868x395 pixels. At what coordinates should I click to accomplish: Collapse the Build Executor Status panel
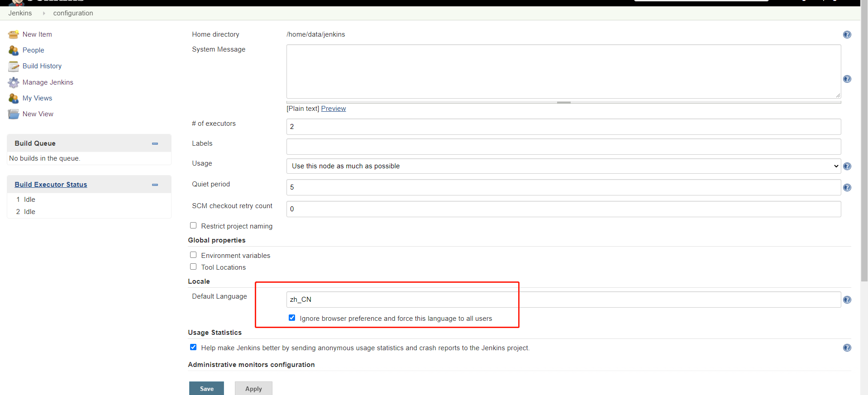pyautogui.click(x=155, y=185)
